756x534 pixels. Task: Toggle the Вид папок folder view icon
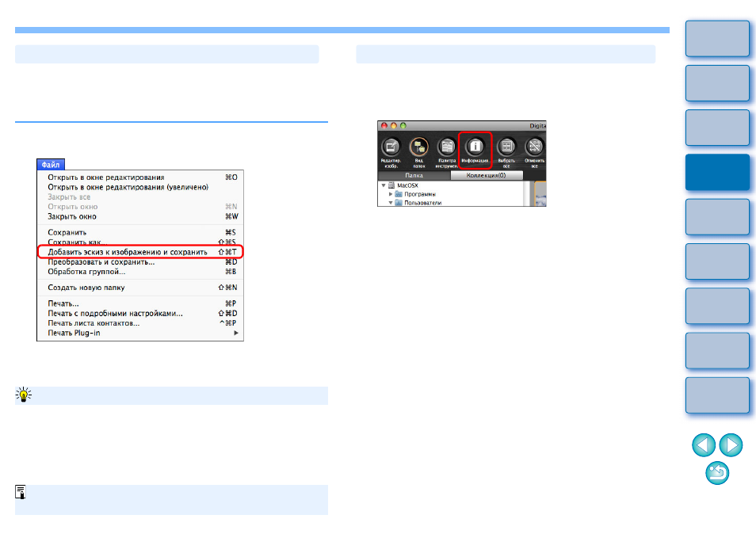(x=419, y=147)
